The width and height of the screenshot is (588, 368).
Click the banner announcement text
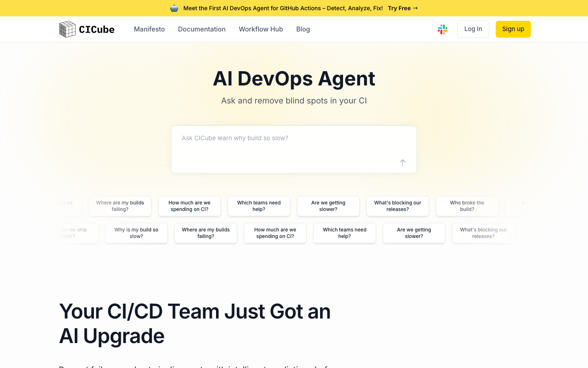click(283, 8)
